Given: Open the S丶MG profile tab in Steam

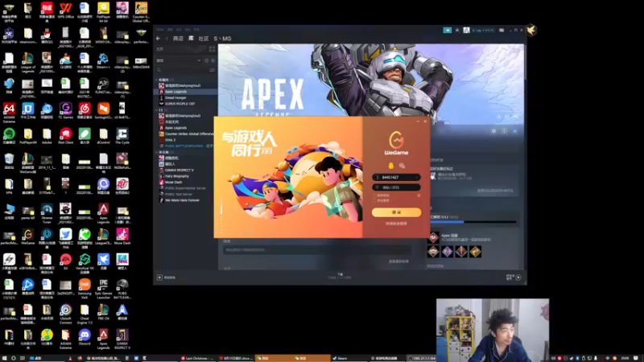Looking at the screenshot, I should pos(222,39).
